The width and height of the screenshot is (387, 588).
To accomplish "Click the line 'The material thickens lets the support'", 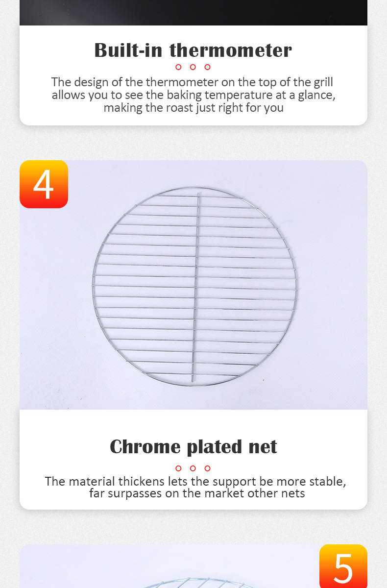I will pos(195,481).
